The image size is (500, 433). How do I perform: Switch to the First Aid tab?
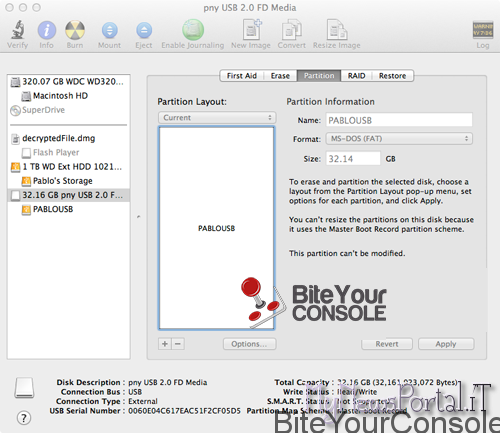242,76
